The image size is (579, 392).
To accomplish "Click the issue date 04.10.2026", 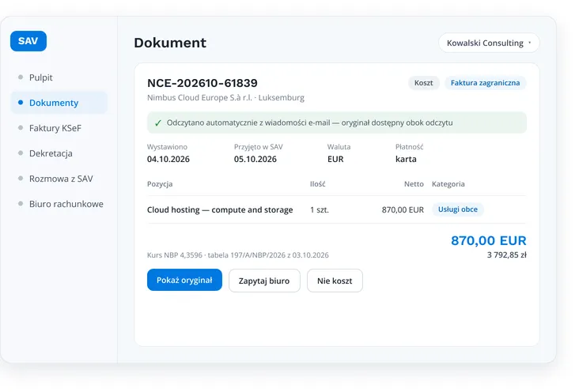I will tap(168, 159).
